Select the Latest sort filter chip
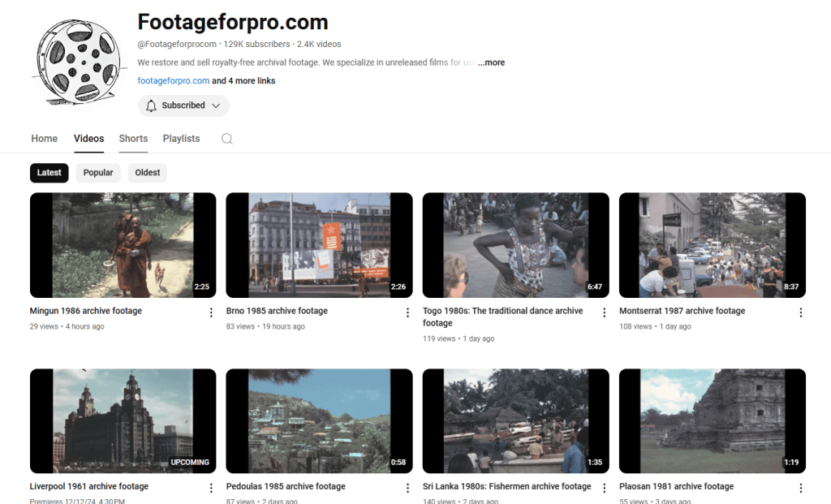The image size is (831, 504). click(50, 173)
